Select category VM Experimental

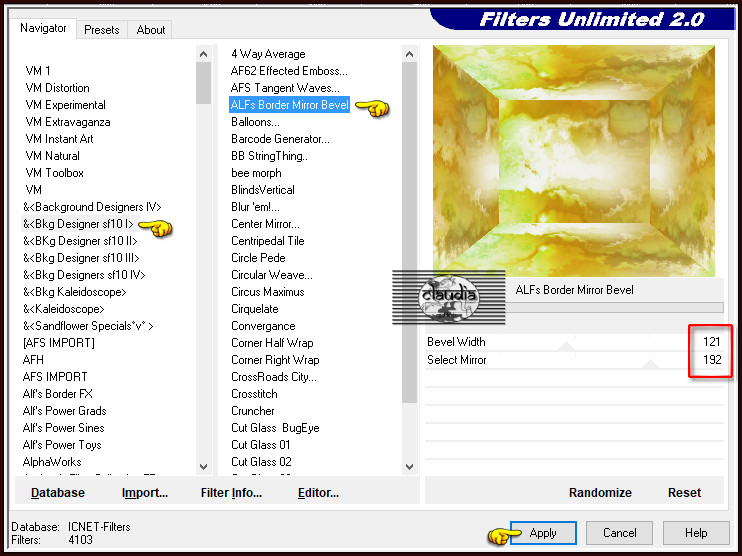(65, 105)
